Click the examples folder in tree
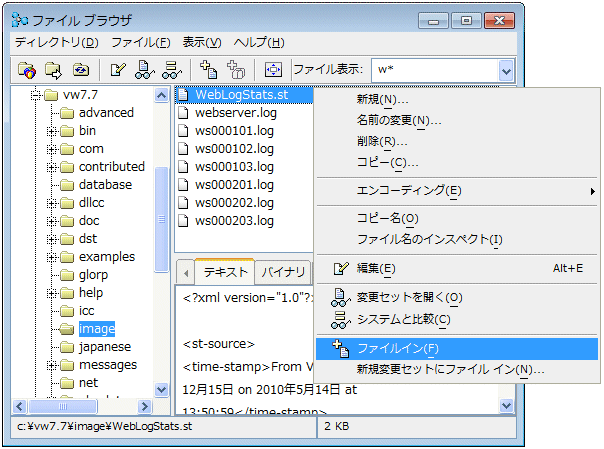This screenshot has width=604, height=449. [x=106, y=257]
